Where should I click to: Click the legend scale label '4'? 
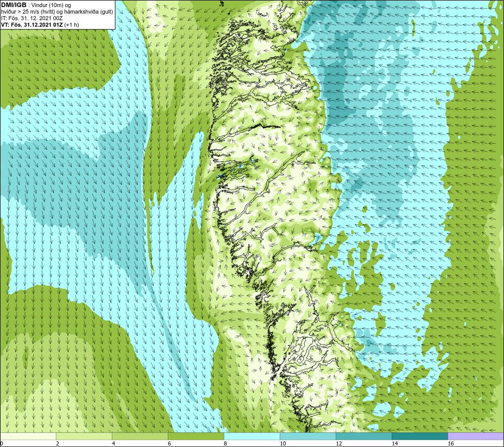click(x=113, y=443)
